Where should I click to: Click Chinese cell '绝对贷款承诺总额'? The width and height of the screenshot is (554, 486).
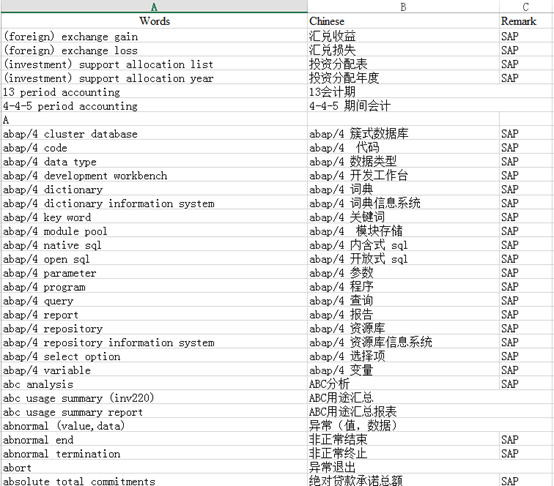(403, 480)
